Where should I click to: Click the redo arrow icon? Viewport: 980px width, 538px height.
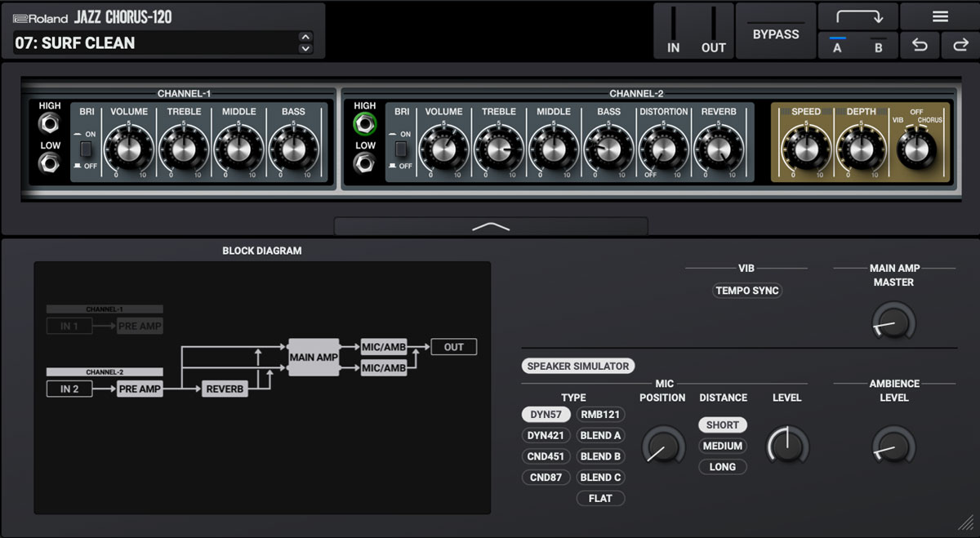(x=960, y=46)
